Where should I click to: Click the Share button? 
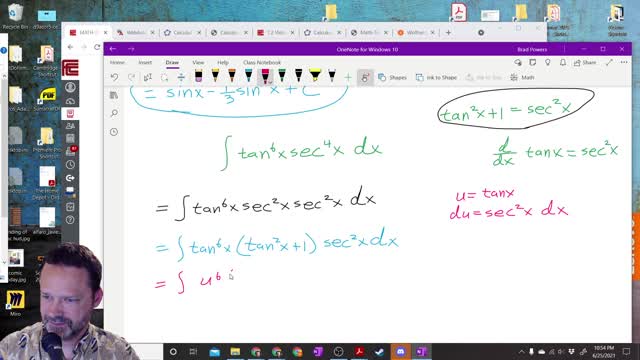coord(585,62)
